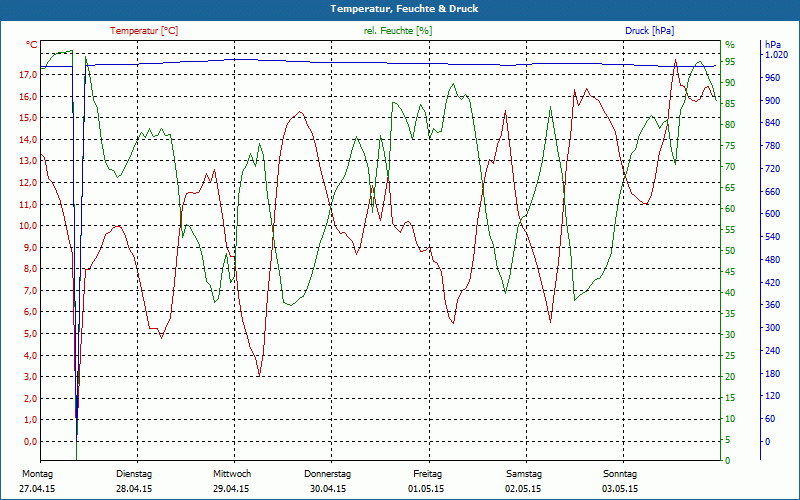800x500 pixels.
Task: Click the 'Freitag' day label
Action: pyautogui.click(x=428, y=474)
